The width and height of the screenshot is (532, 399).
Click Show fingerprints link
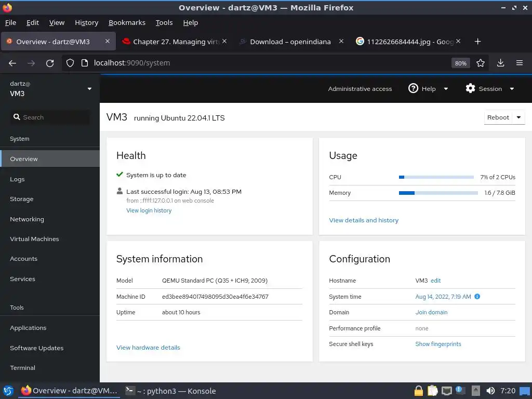438,344
